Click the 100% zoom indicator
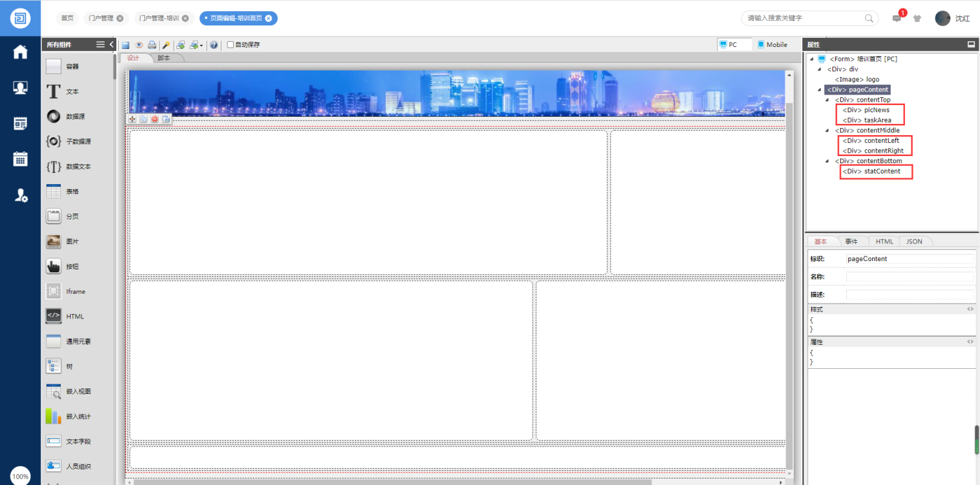 [x=20, y=477]
